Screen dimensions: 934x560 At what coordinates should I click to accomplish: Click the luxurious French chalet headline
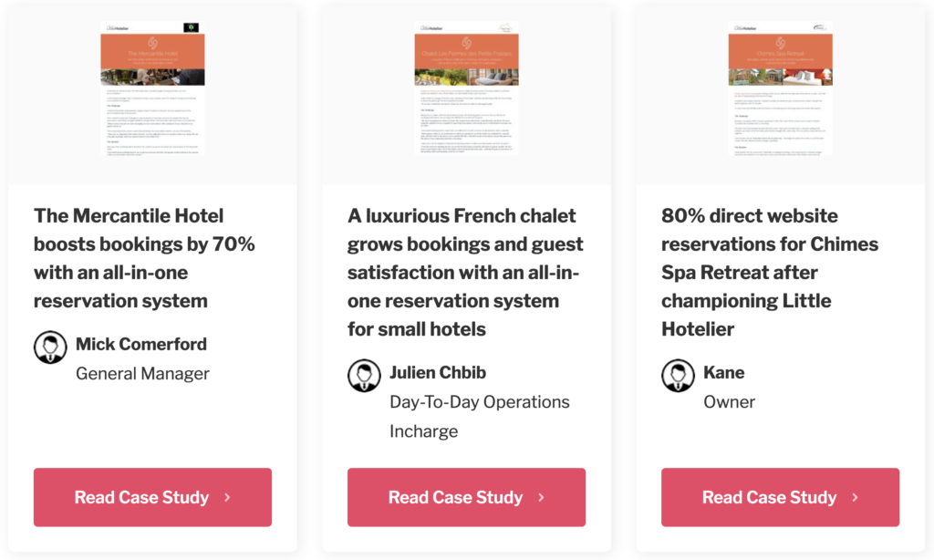click(465, 272)
